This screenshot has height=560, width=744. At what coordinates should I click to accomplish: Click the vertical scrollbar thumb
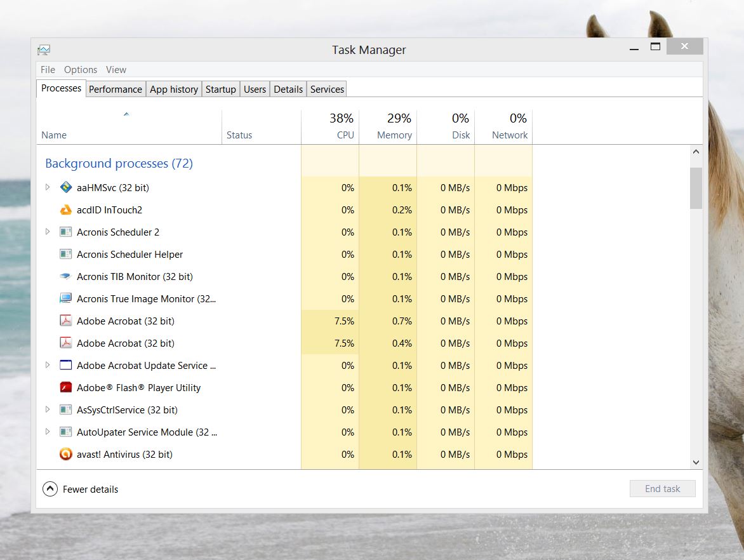pyautogui.click(x=696, y=188)
